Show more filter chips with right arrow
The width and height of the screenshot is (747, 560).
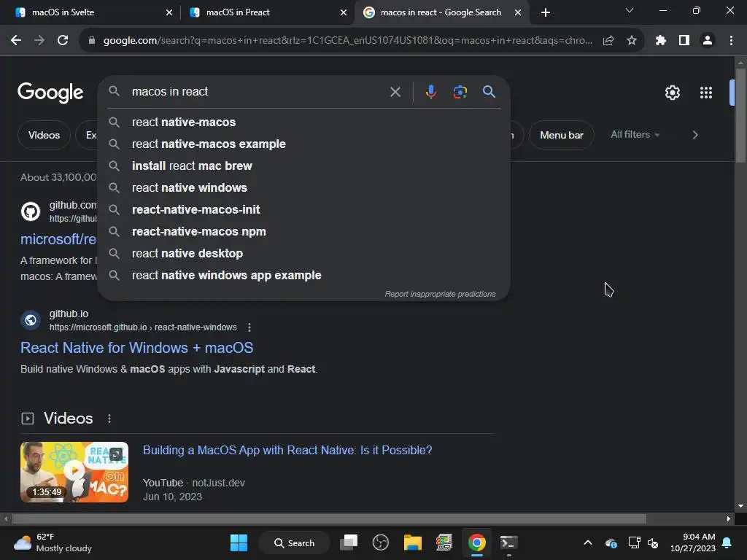(x=695, y=135)
